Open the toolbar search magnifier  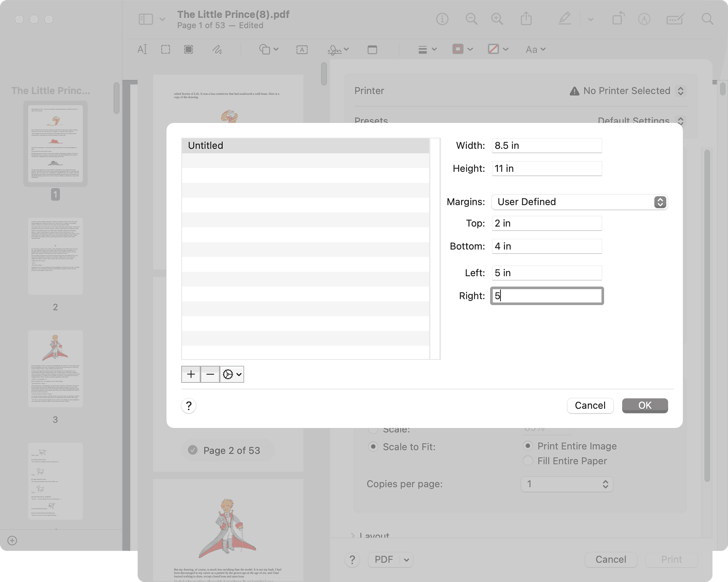[707, 19]
